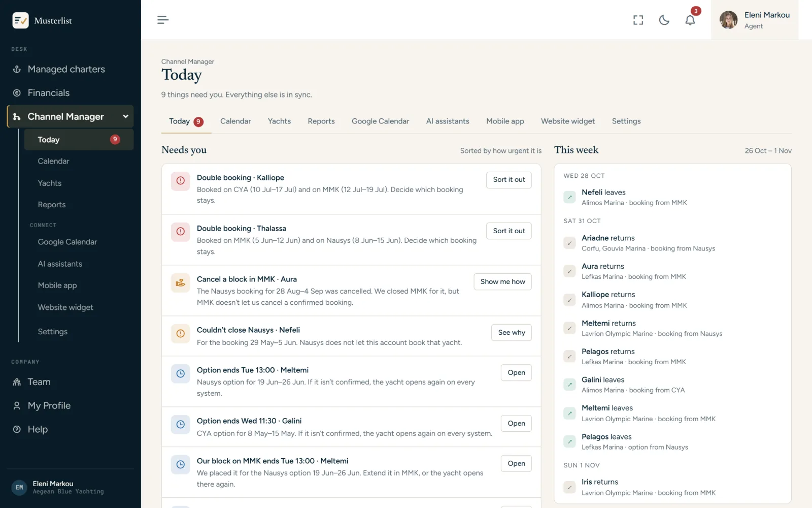Viewport: 812px width, 508px height.
Task: Click departure icon for Pelagos leaves
Action: 569,441
